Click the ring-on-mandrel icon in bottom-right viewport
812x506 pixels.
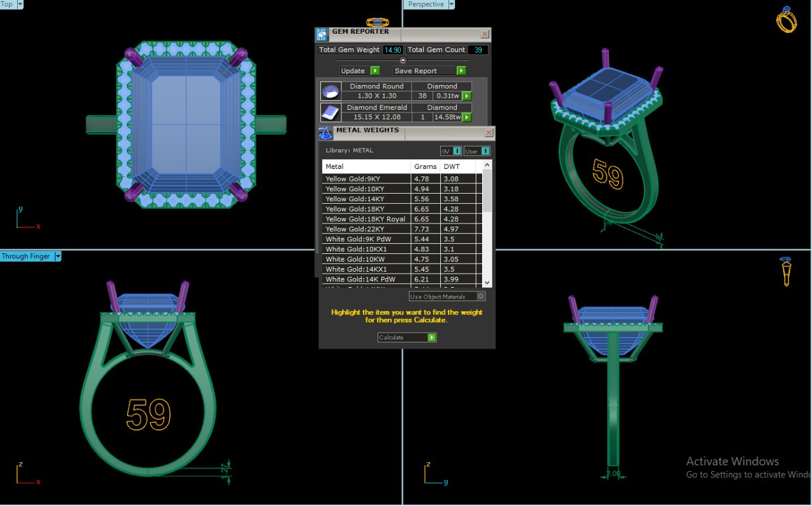coord(786,271)
